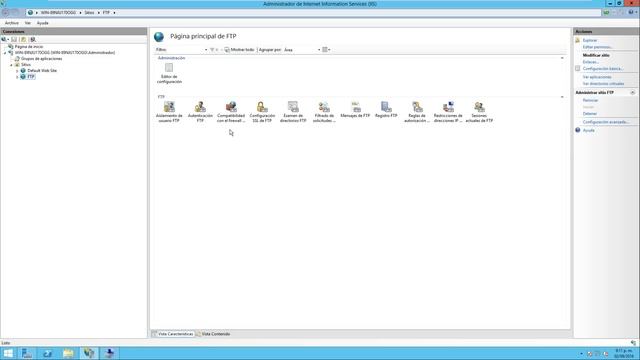Collapse the FTP group section
The image size is (640, 360).
[x=562, y=97]
